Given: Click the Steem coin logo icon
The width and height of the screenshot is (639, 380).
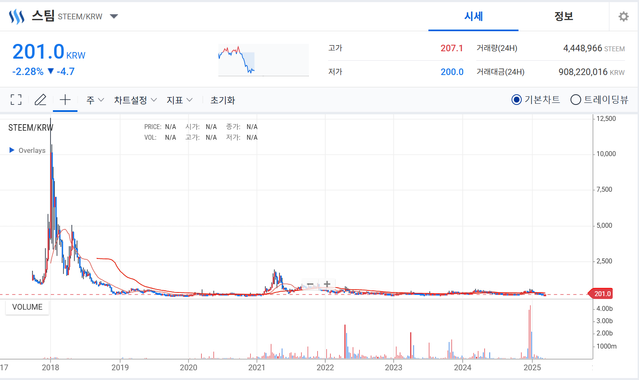Looking at the screenshot, I should pos(16,17).
